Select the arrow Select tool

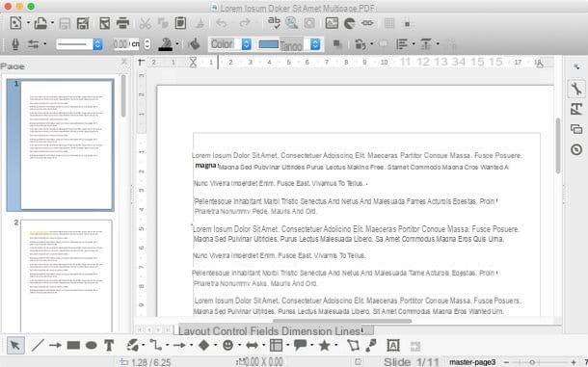click(15, 345)
